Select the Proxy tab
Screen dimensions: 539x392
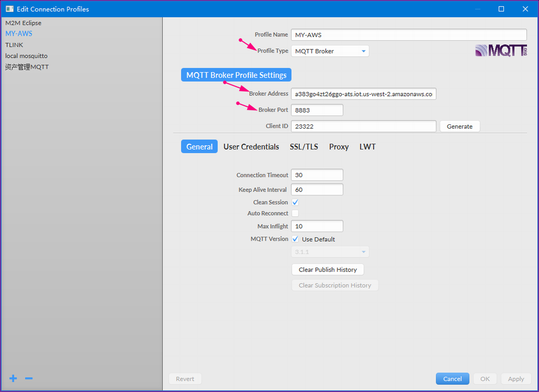[x=339, y=146]
